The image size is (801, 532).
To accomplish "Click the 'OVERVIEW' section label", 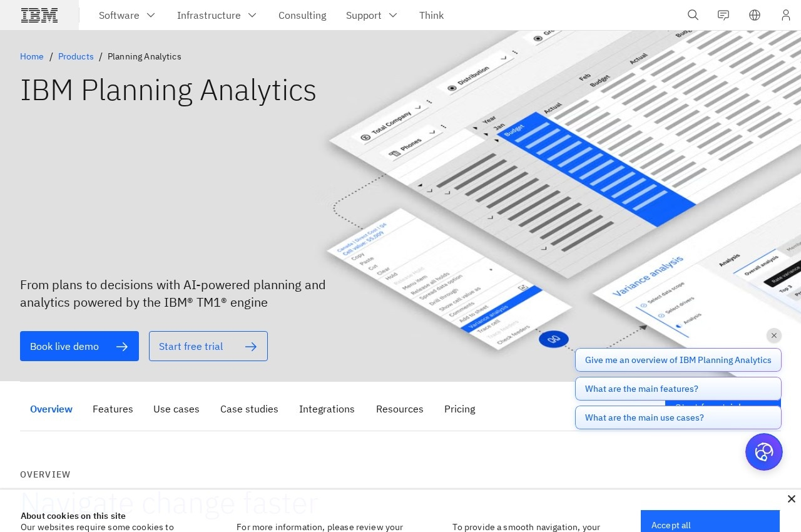I will point(45,474).
